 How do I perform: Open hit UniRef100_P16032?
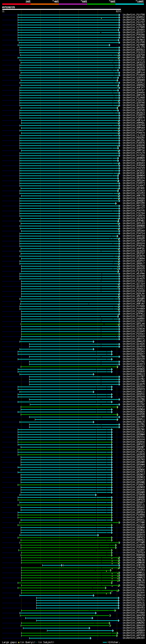point(134,100)
